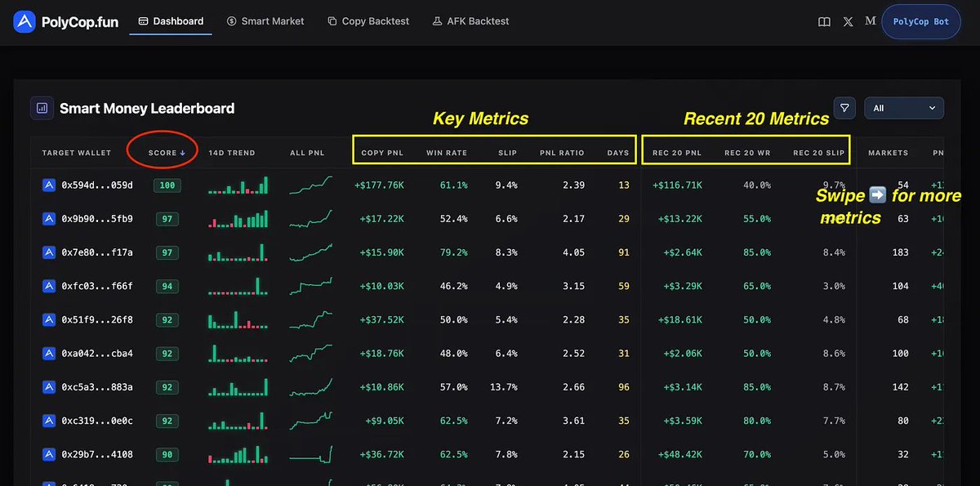The width and height of the screenshot is (980, 486).
Task: Click wallet icon for 0xfc03...f66f
Action: coord(48,286)
